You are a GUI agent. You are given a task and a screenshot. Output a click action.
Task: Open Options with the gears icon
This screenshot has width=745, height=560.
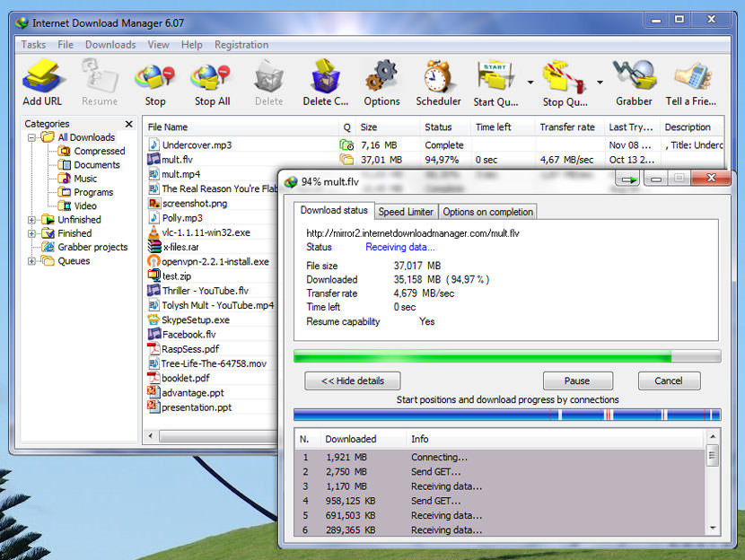[x=381, y=76]
